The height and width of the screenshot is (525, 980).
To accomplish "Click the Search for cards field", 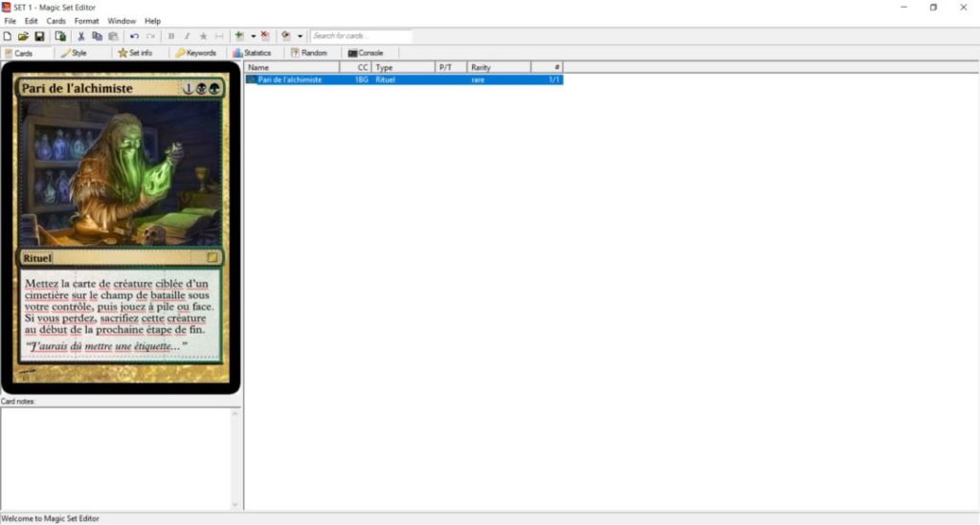I will 361,36.
